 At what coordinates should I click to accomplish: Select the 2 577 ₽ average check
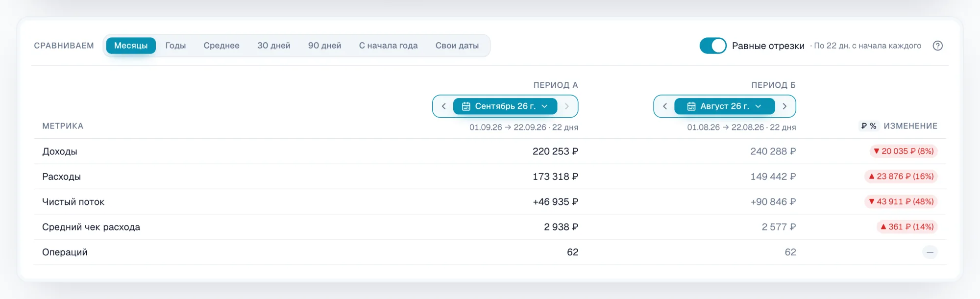pyautogui.click(x=779, y=227)
